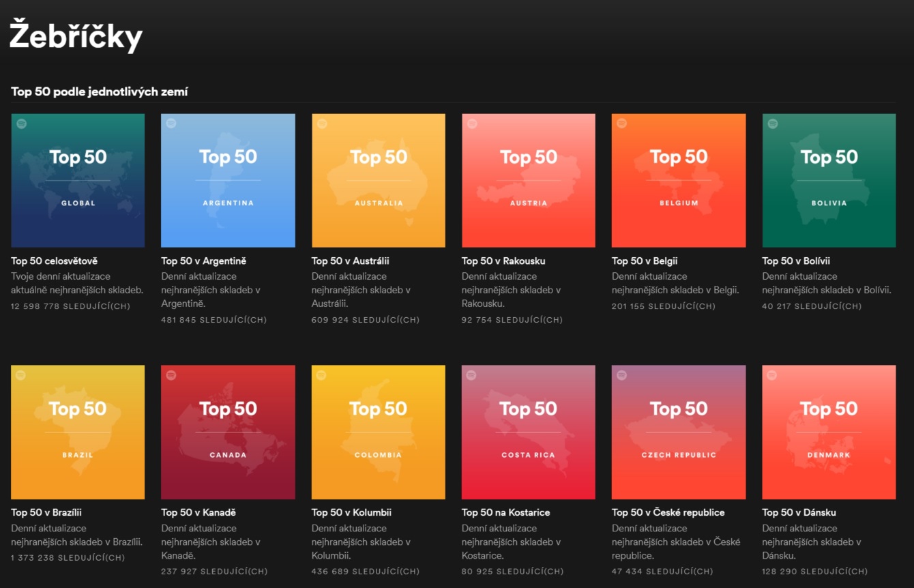
Task: Click the 'Top 50 celosvětově' title link
Action: tap(55, 261)
